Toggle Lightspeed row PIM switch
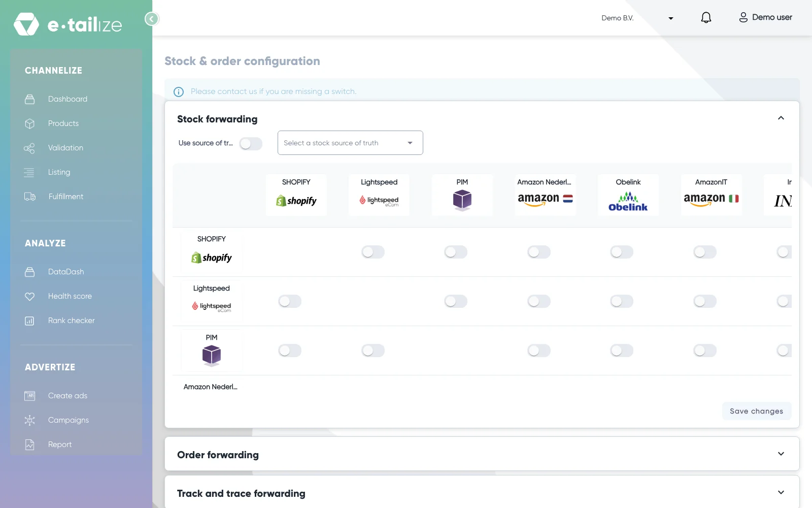The height and width of the screenshot is (508, 812). [x=456, y=301]
